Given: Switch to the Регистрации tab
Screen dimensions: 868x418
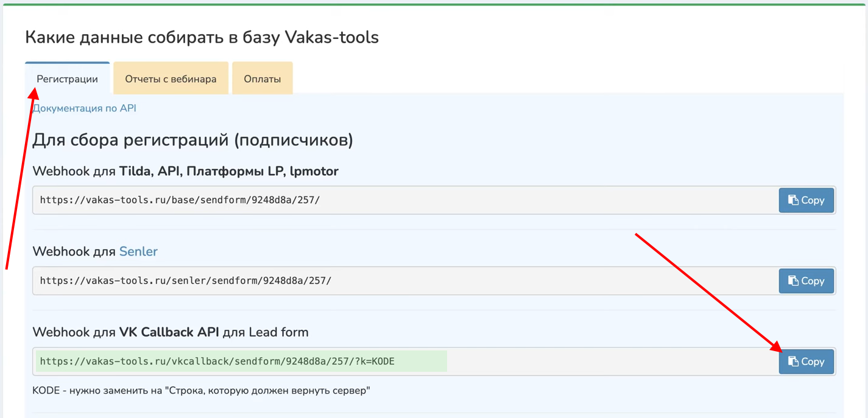Looking at the screenshot, I should (67, 78).
